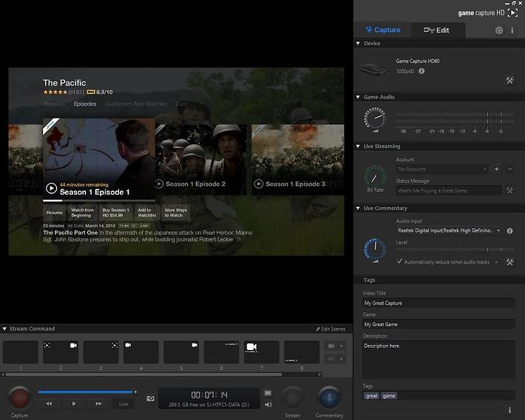Click the info icon below Tags field
525x420 pixels.
(510, 410)
